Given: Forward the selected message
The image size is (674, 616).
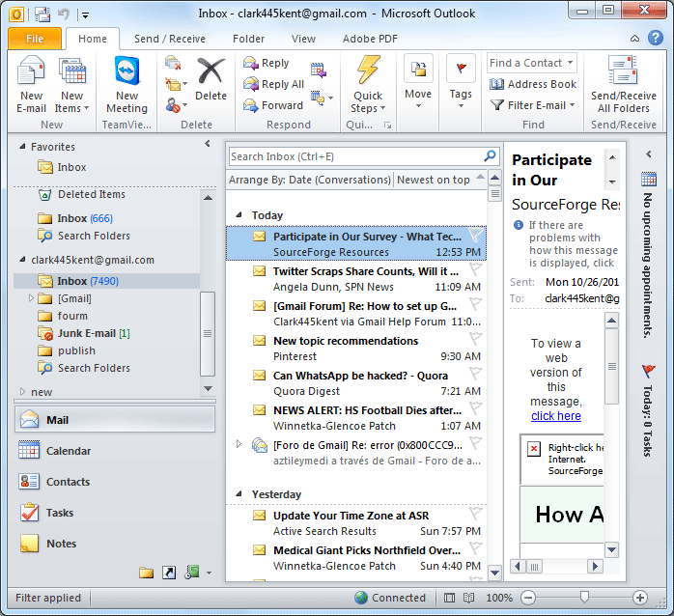Looking at the screenshot, I should click(273, 105).
